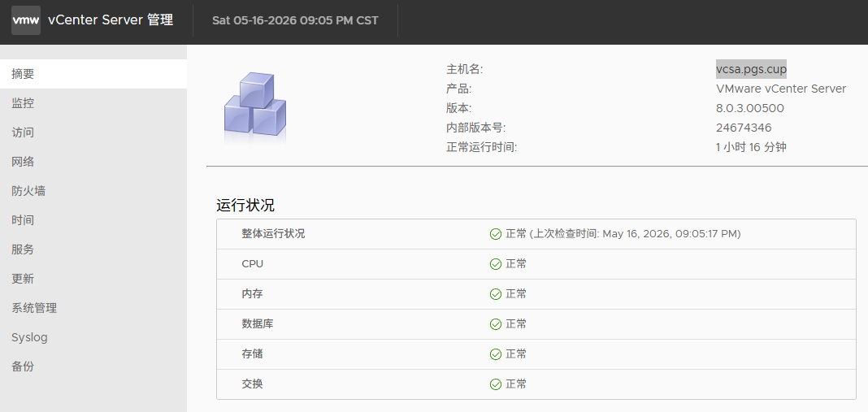
Task: Click the CPU row label
Action: coord(253,264)
